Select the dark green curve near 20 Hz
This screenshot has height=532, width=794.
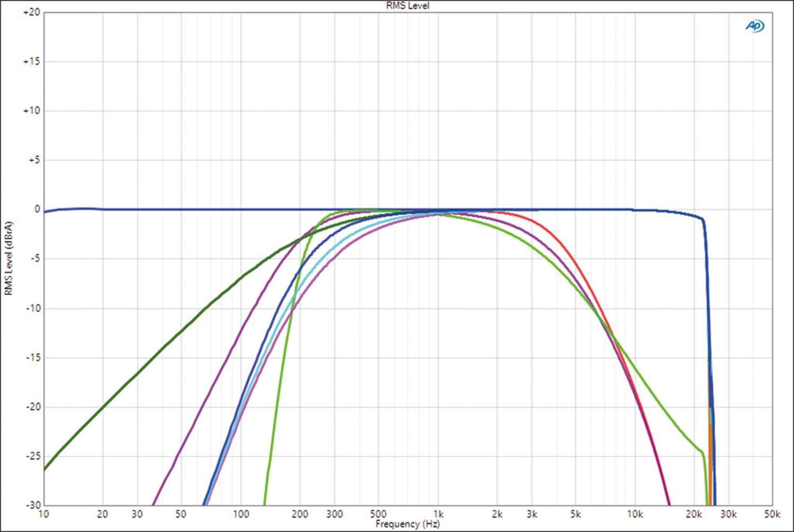[x=103, y=407]
